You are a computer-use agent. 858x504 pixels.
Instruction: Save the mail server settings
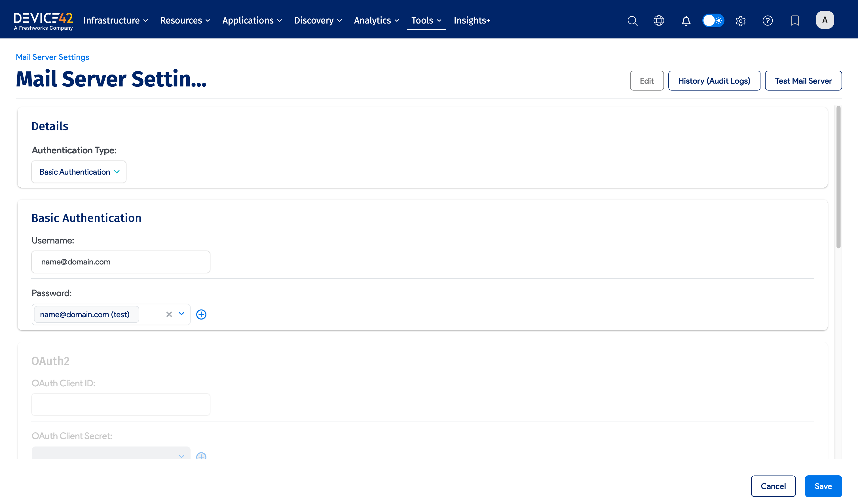point(823,486)
